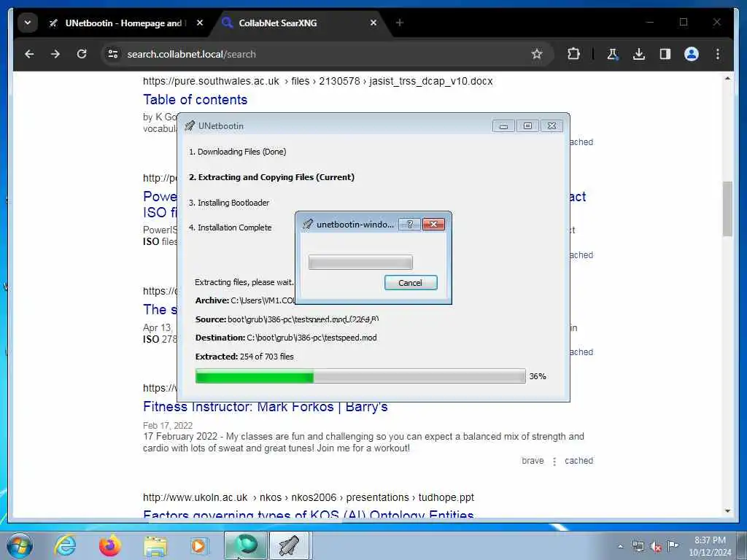The image size is (747, 560).
Task: View site information icon in address bar
Action: point(113,54)
